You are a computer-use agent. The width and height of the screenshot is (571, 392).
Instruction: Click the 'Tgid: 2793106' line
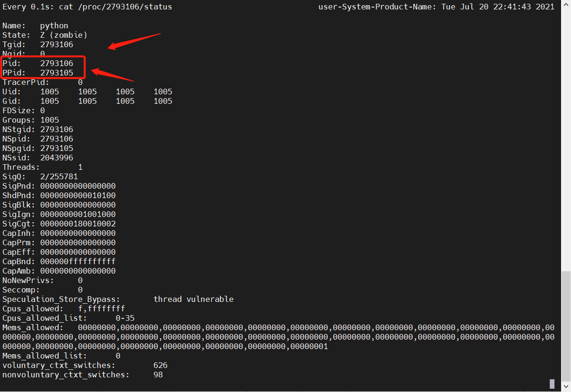[x=38, y=44]
